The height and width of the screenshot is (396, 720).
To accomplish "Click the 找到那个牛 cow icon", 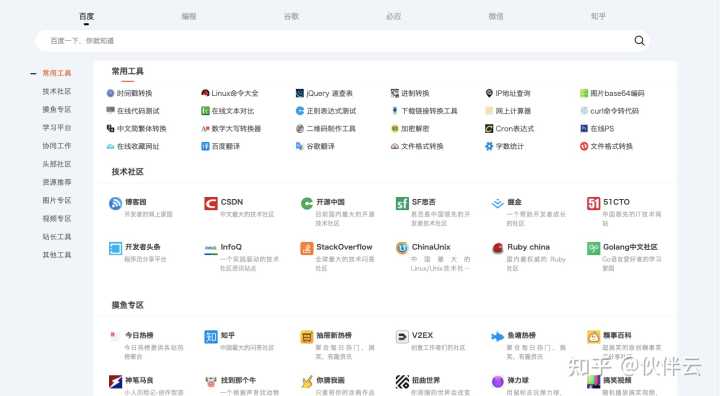I will 211,381.
